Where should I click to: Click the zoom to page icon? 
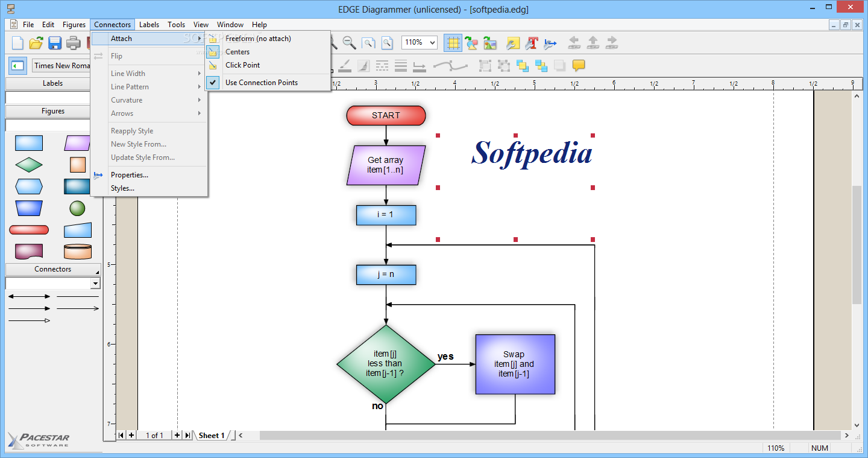pos(387,43)
